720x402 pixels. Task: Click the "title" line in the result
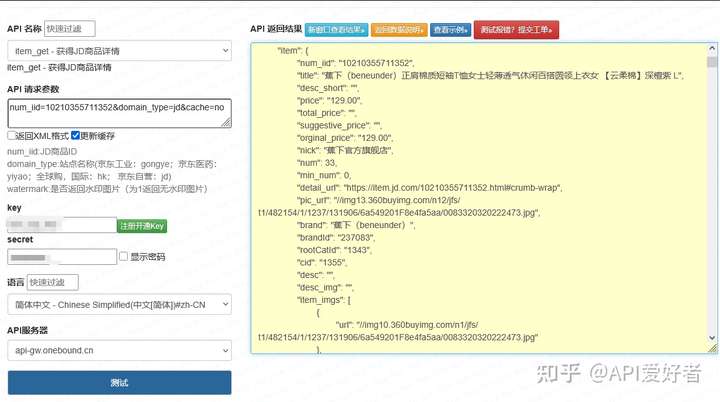tap(490, 75)
